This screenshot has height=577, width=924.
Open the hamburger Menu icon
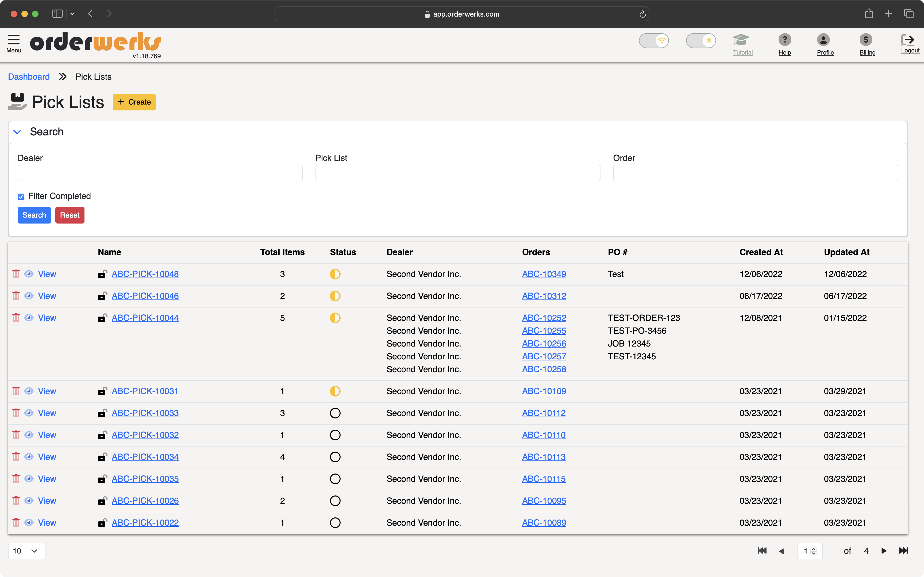click(14, 40)
